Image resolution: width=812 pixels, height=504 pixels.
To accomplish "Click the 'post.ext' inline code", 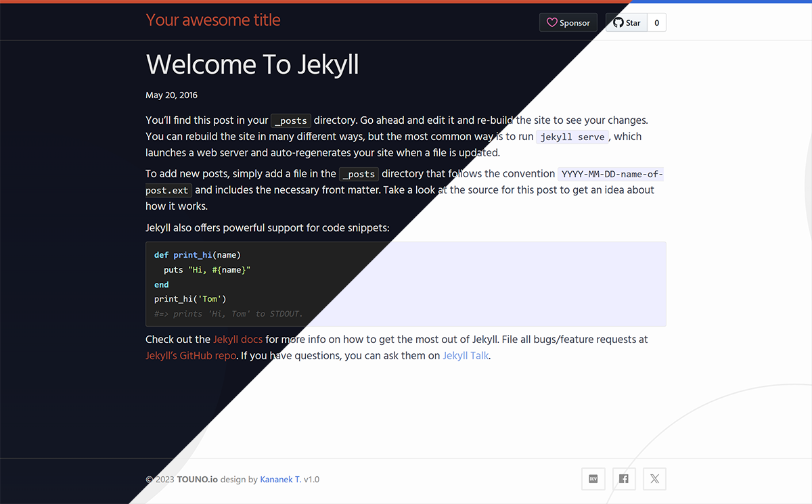I will [x=168, y=191].
